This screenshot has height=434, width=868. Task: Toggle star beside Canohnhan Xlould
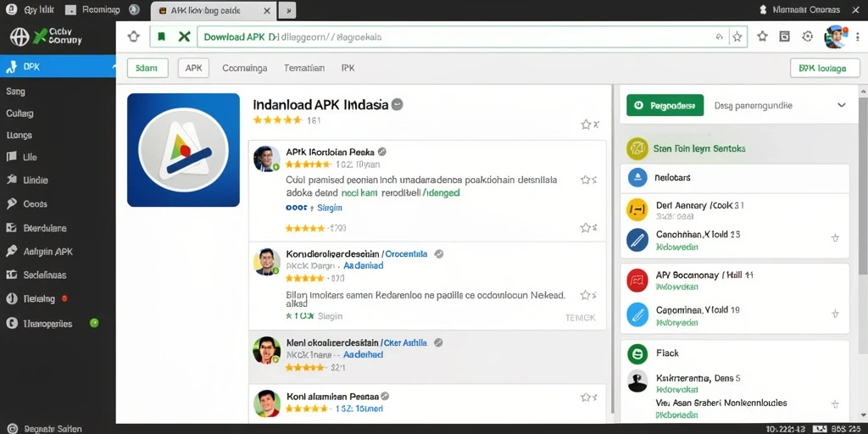pyautogui.click(x=835, y=238)
